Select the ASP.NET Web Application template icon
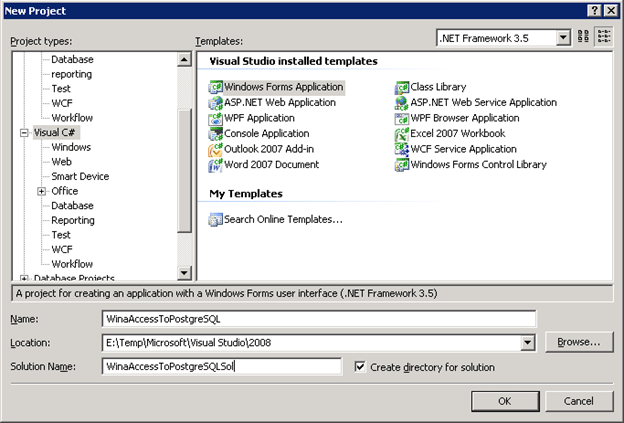 215,103
